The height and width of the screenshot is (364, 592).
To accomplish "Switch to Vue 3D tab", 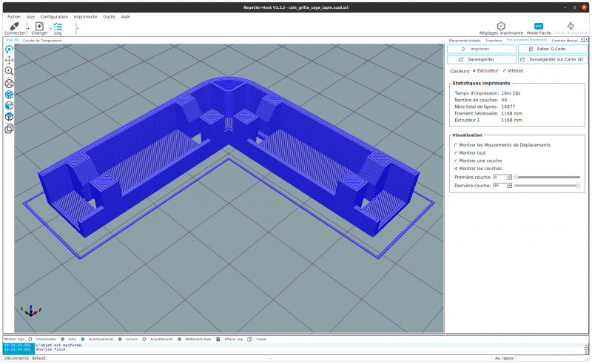I will pyautogui.click(x=12, y=40).
